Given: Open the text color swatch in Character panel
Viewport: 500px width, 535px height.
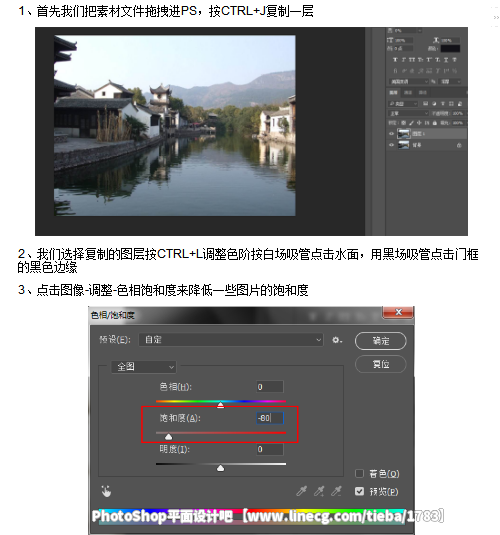Looking at the screenshot, I should (451, 48).
